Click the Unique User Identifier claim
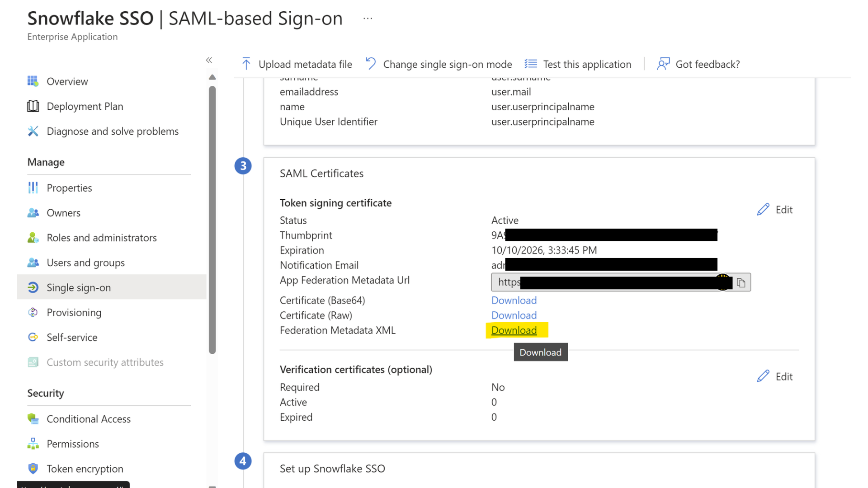The image size is (868, 488). [328, 122]
